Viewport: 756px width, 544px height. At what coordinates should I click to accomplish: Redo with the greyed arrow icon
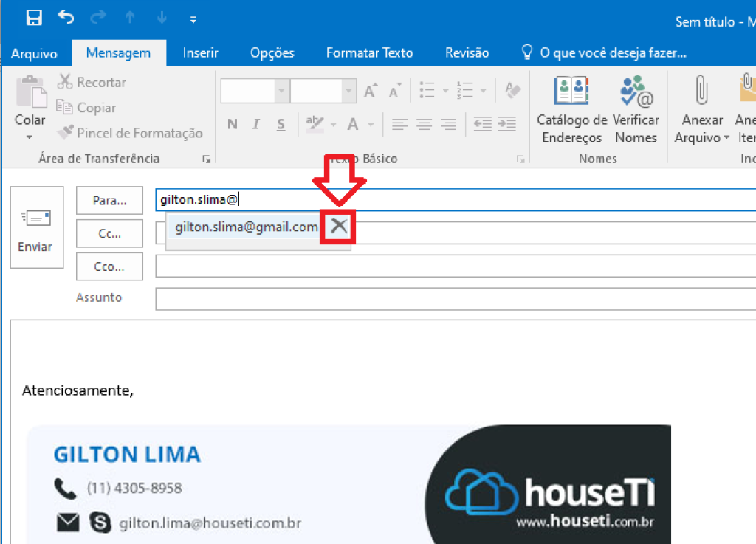tap(98, 18)
